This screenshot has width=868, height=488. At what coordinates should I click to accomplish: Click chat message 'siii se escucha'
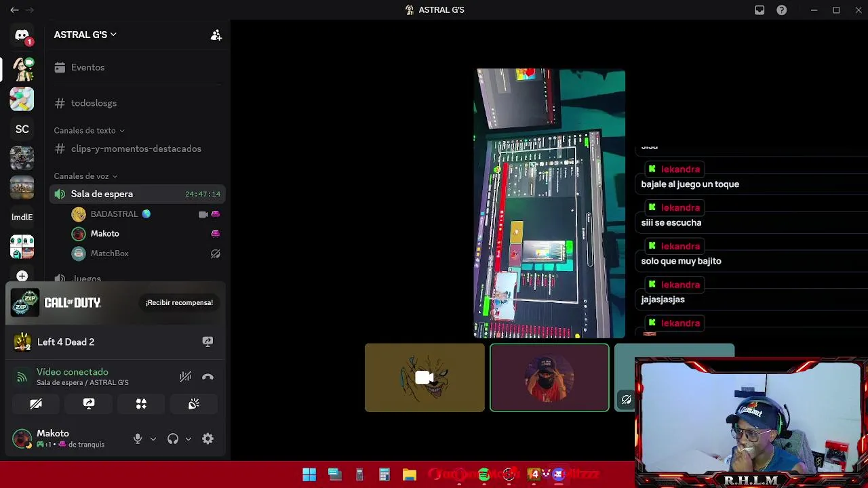(x=671, y=223)
